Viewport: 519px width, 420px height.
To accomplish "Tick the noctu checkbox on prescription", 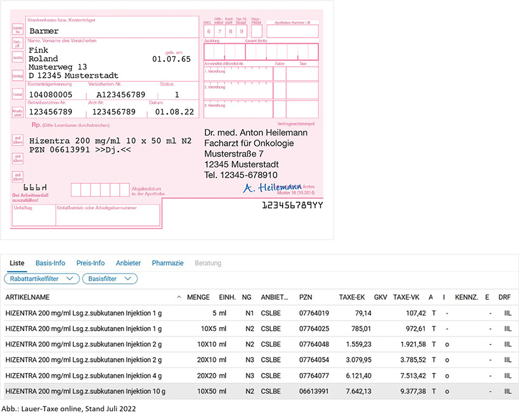I will click(18, 57).
